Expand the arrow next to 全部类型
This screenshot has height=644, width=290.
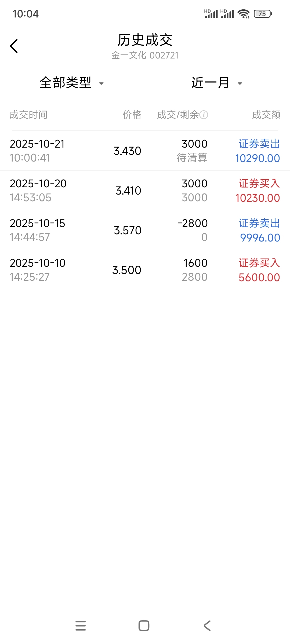click(x=102, y=83)
